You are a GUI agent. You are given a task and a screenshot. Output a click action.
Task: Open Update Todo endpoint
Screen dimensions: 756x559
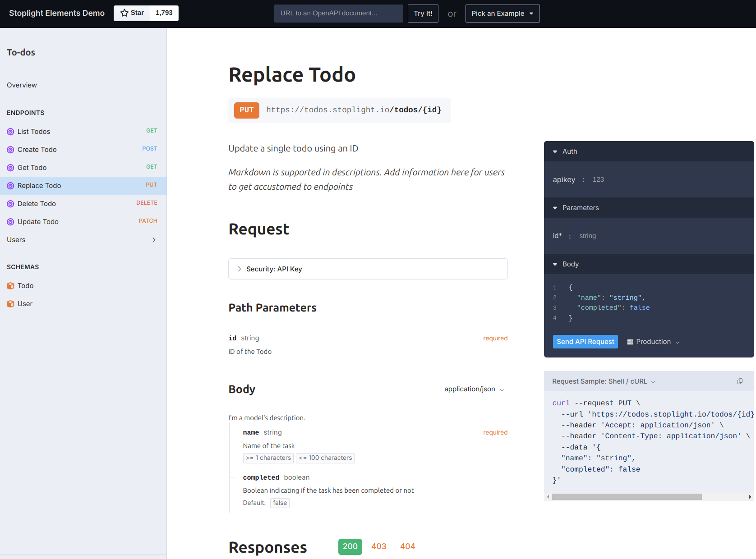tap(83, 222)
